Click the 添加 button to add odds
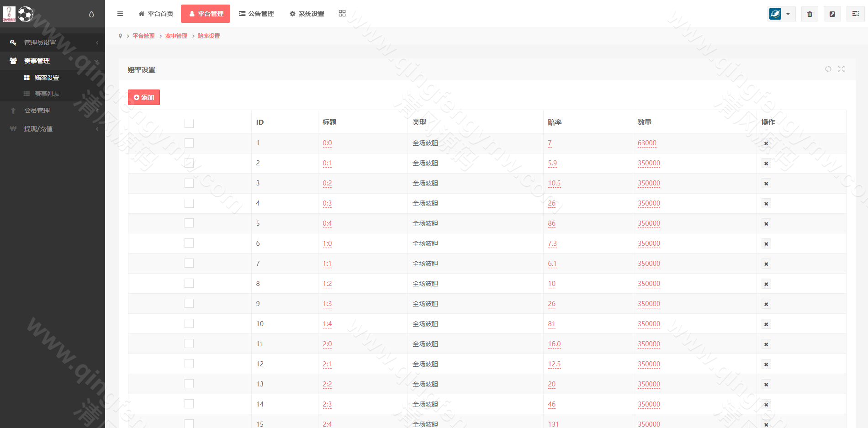Screen dimensions: 868x428 coord(143,97)
